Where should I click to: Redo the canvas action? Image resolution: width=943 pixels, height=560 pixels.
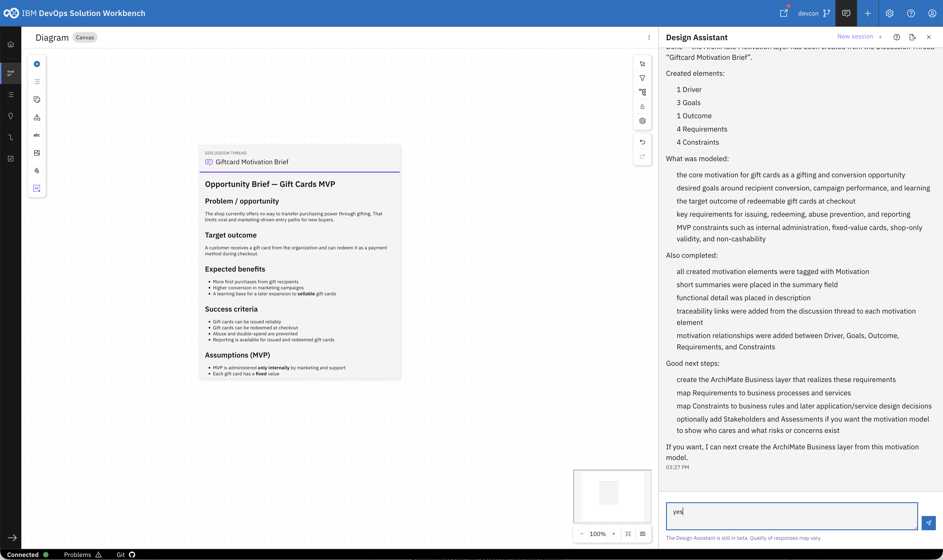642,157
